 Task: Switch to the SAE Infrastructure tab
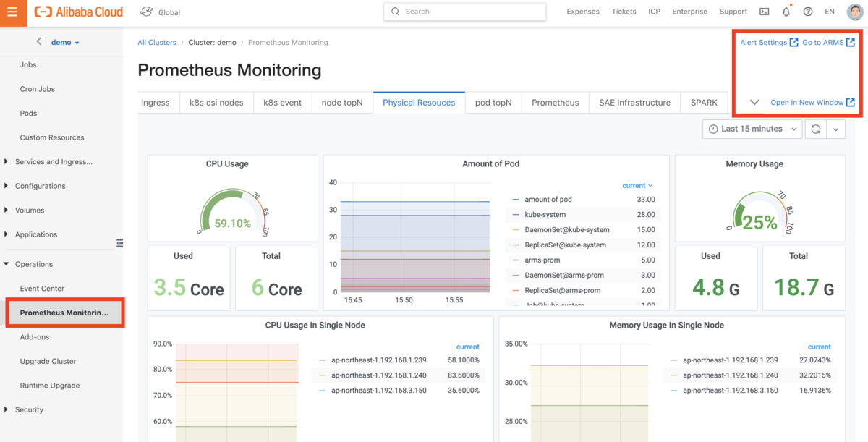click(635, 102)
